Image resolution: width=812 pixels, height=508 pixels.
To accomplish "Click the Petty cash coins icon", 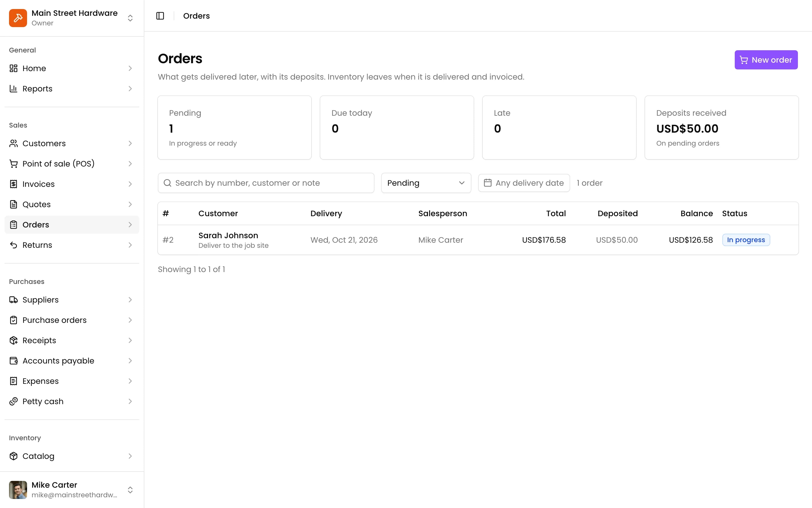I will 14,402.
